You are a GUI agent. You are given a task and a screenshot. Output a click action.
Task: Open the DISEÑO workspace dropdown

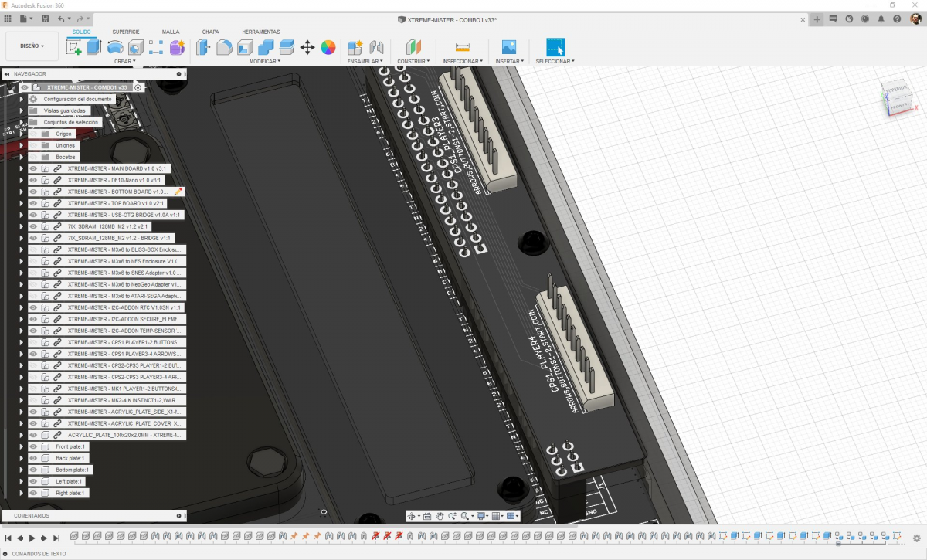[32, 46]
